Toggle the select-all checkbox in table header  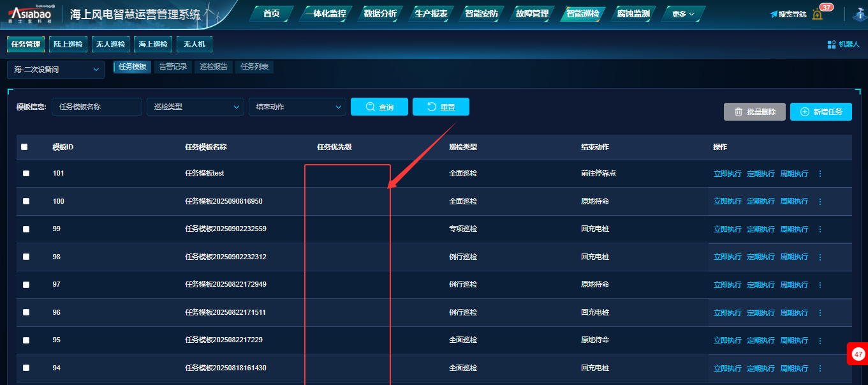(24, 147)
